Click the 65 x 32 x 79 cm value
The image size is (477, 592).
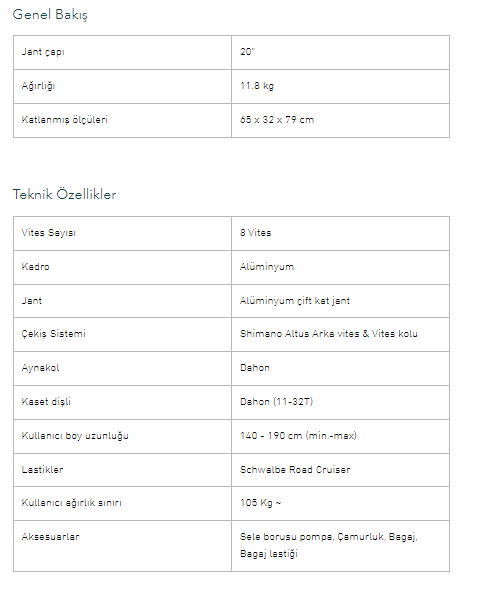[x=277, y=120]
